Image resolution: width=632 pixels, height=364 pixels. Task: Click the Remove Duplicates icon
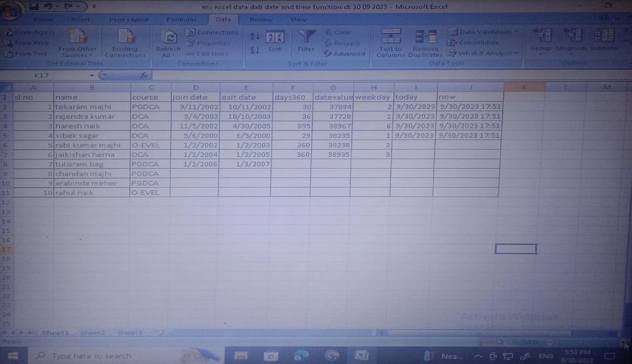pos(425,37)
